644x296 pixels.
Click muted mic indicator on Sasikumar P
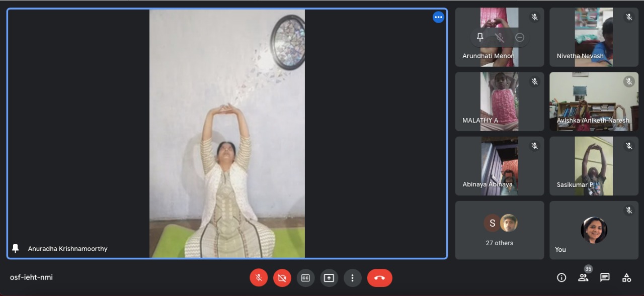(x=629, y=146)
